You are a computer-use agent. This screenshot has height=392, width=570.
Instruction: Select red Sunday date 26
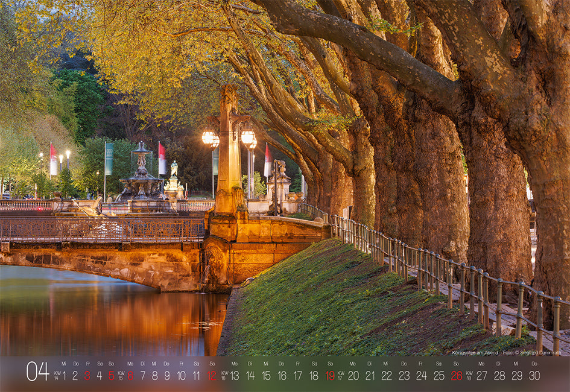(x=457, y=375)
